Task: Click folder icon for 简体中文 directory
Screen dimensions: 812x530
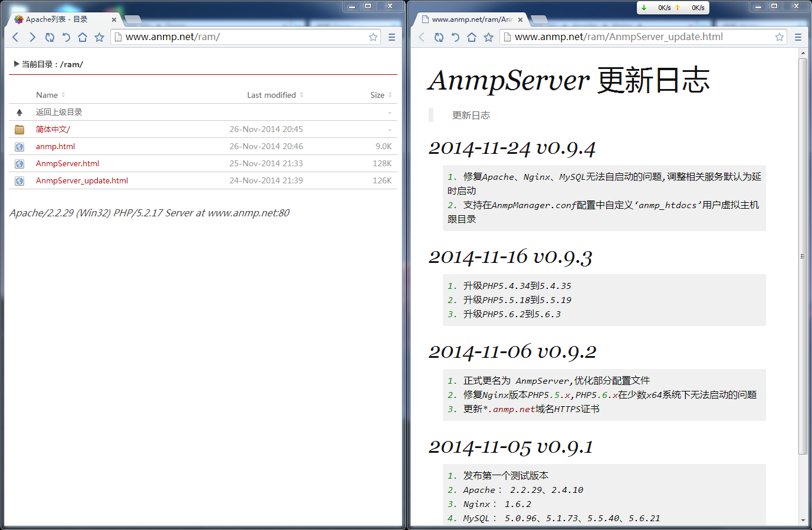Action: (x=19, y=130)
